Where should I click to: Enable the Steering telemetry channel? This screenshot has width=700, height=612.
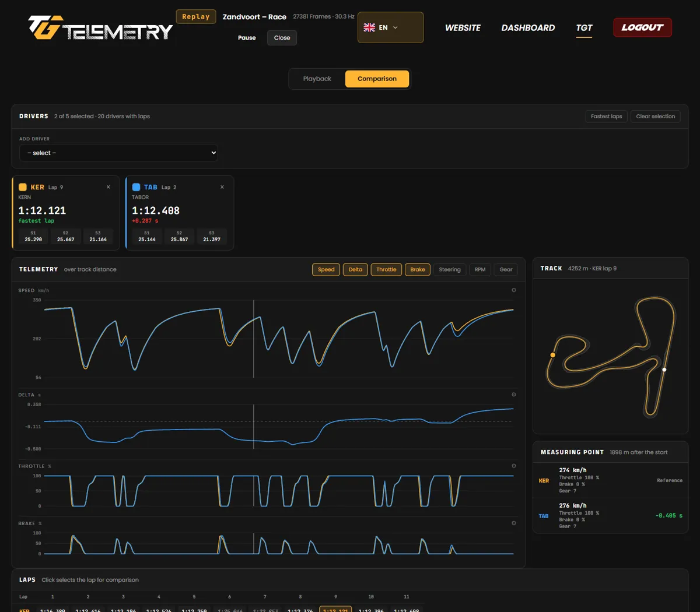(450, 269)
